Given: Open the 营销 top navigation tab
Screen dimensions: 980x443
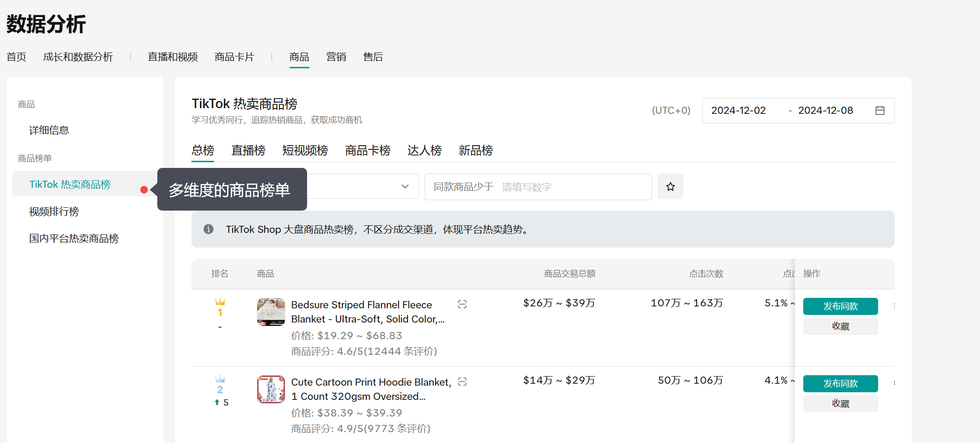Looking at the screenshot, I should (336, 57).
